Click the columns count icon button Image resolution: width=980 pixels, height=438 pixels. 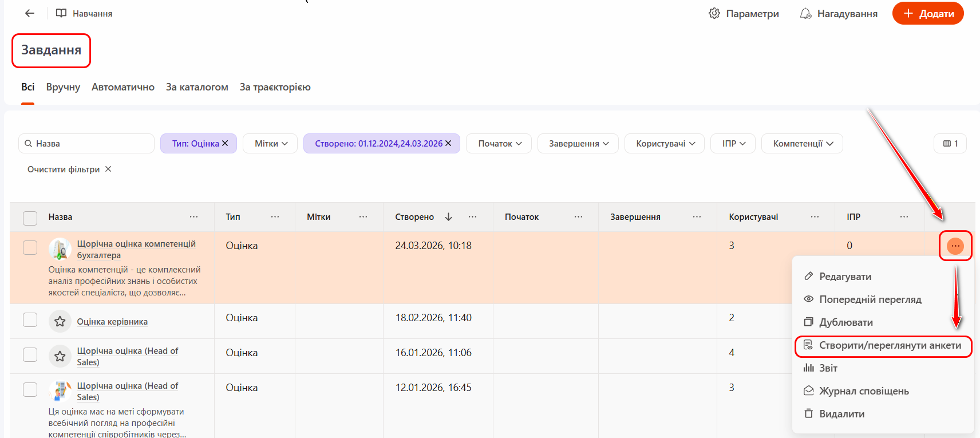tap(950, 144)
